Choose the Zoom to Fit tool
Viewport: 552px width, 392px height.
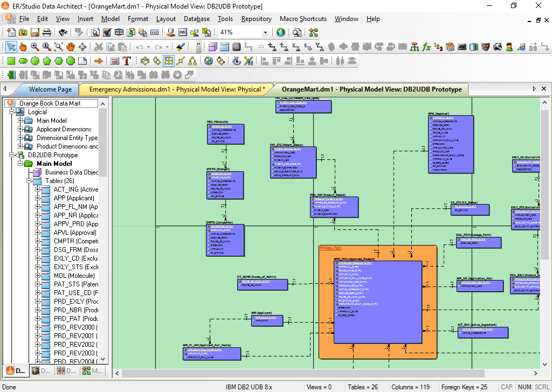59,47
